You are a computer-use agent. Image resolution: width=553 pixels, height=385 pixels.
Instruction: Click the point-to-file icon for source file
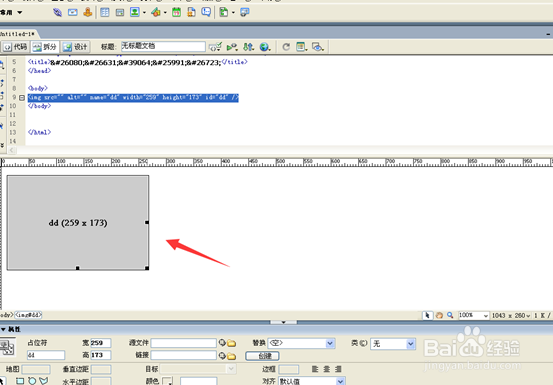[x=222, y=343]
